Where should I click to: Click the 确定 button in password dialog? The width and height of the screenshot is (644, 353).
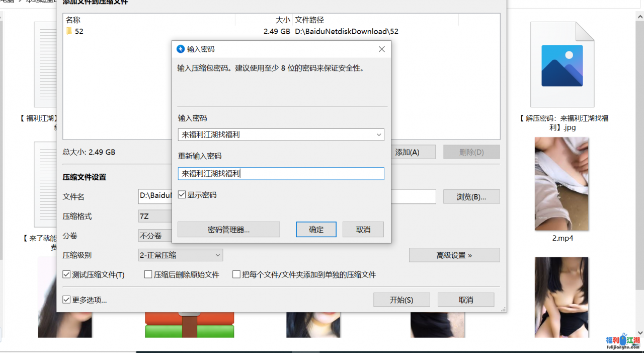pos(316,230)
